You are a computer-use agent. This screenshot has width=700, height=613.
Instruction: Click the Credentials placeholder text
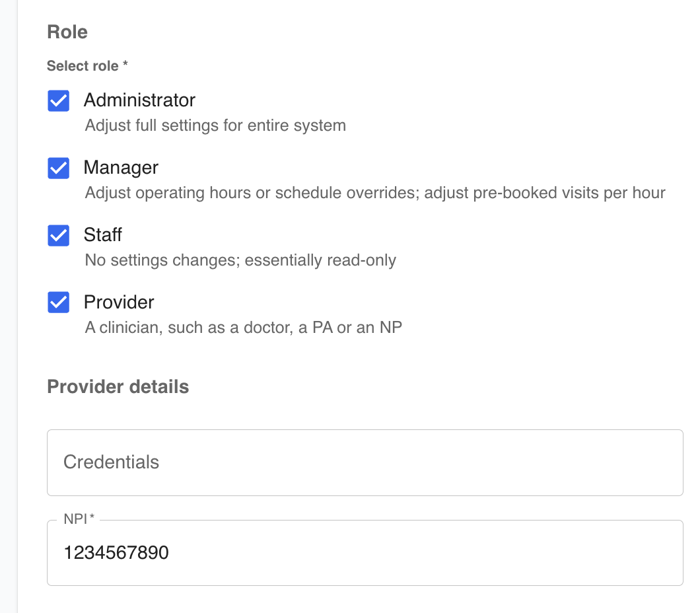(x=111, y=462)
